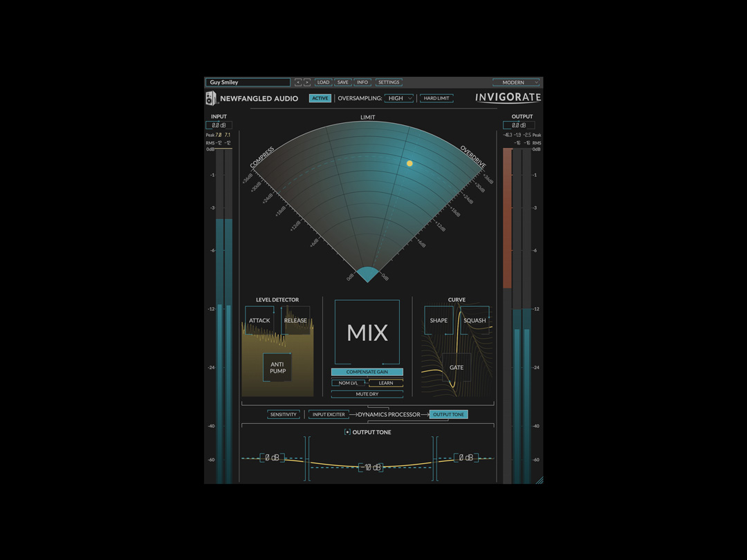Switch to the Input Exciter section tab
The image size is (747, 560).
tap(329, 414)
